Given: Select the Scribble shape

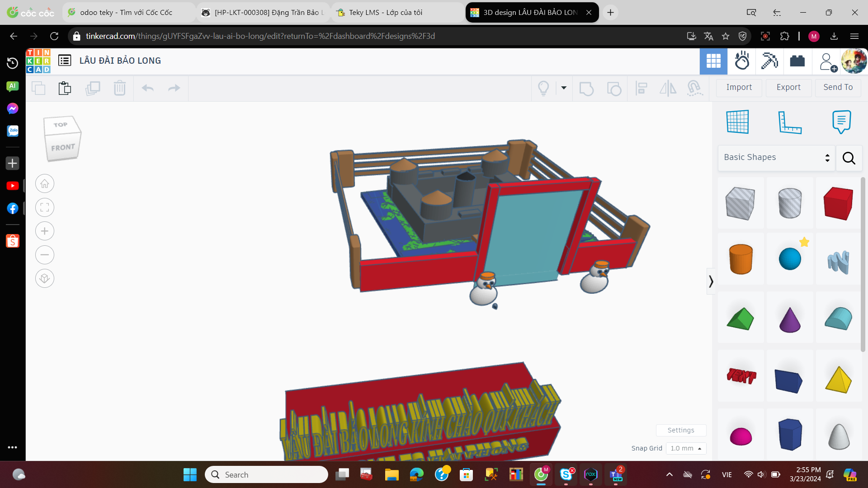Looking at the screenshot, I should (x=838, y=262).
